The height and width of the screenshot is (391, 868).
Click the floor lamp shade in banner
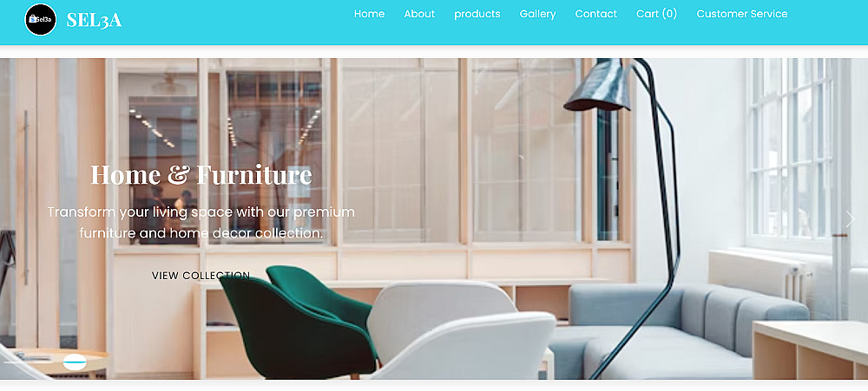598,86
